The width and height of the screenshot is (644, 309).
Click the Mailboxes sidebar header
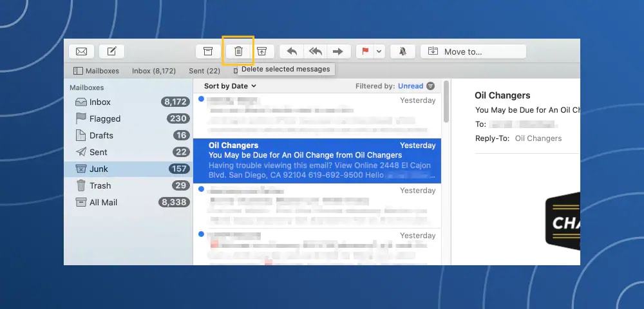[87, 88]
